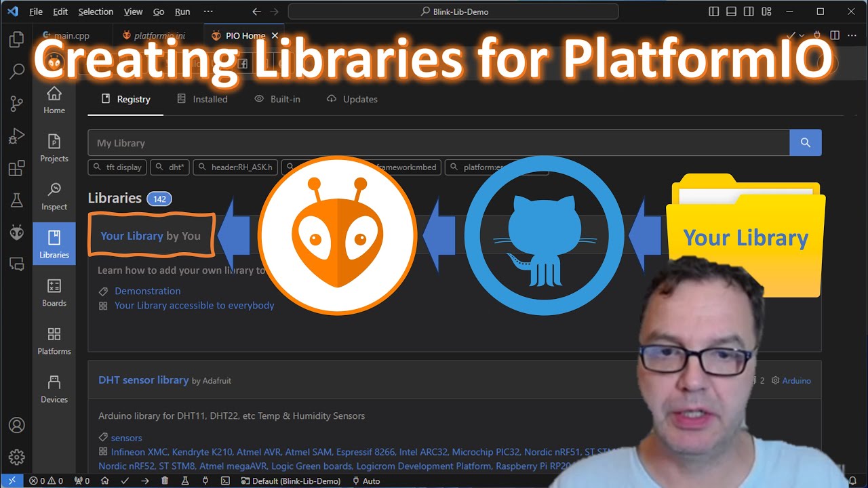Image resolution: width=868 pixels, height=488 pixels.
Task: Click PlatformIO Clean trash icon in status bar
Action: [165, 481]
